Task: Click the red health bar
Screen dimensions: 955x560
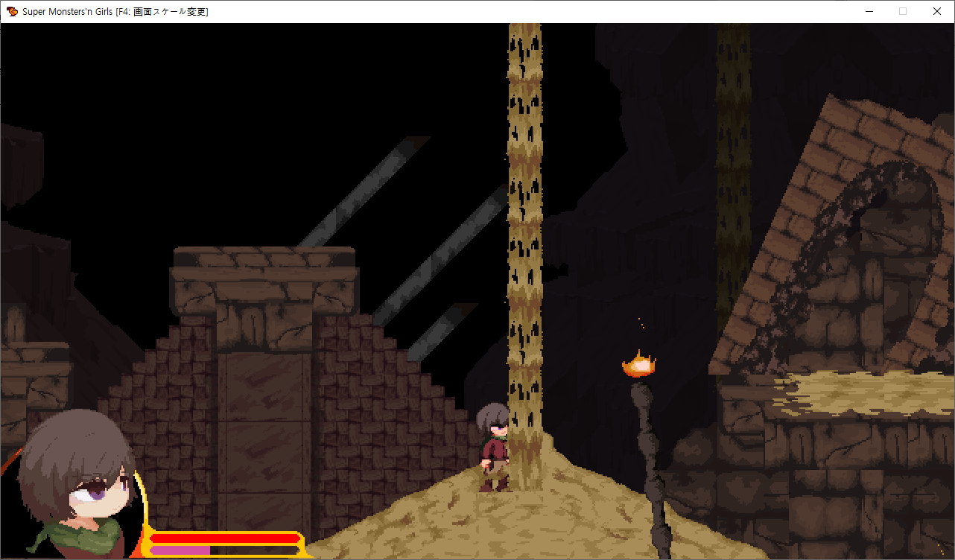Action: click(x=225, y=538)
